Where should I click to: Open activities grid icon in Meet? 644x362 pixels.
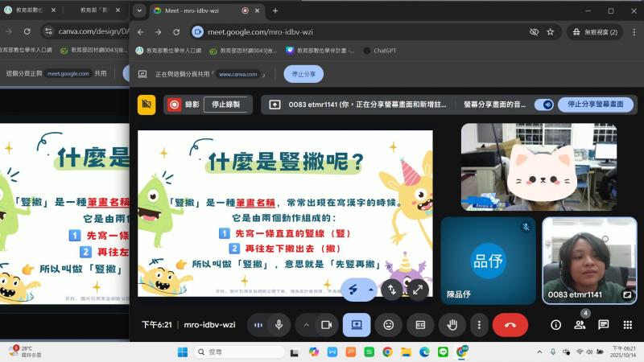coord(628,325)
